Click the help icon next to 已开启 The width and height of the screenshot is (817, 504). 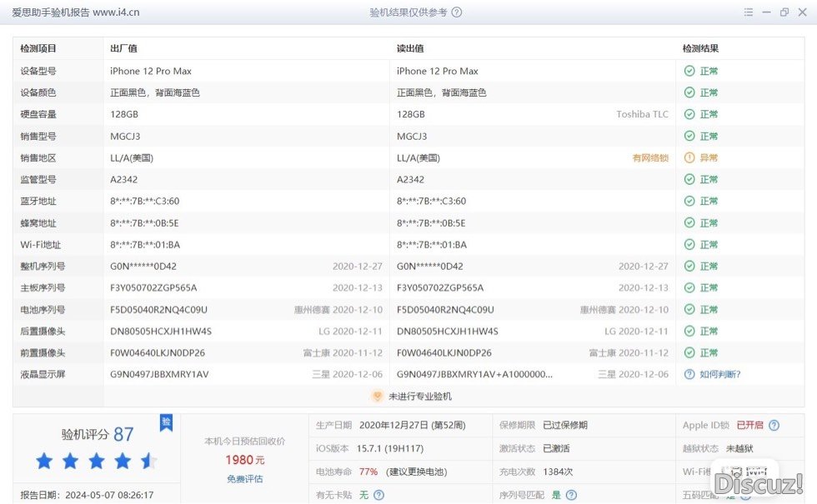774,426
